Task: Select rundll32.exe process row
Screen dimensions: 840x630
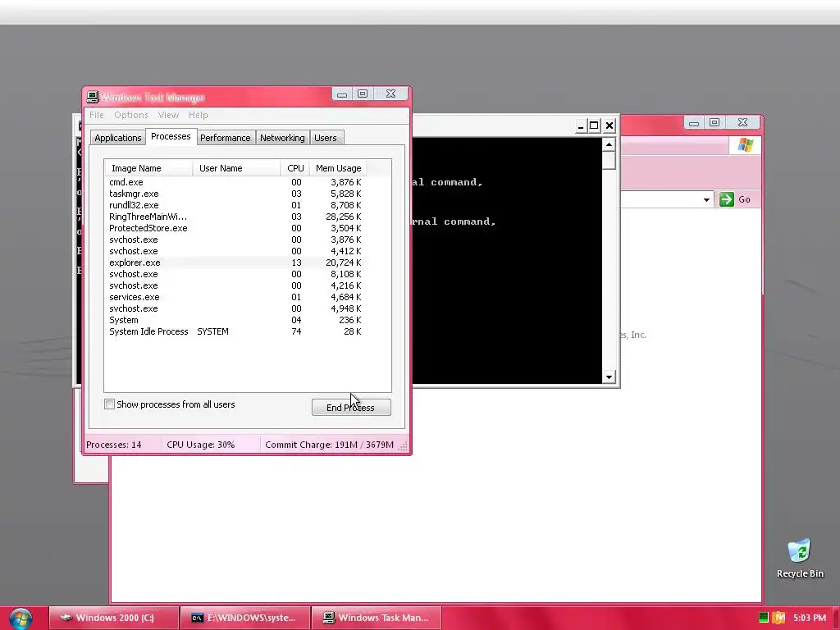Action: click(x=235, y=205)
